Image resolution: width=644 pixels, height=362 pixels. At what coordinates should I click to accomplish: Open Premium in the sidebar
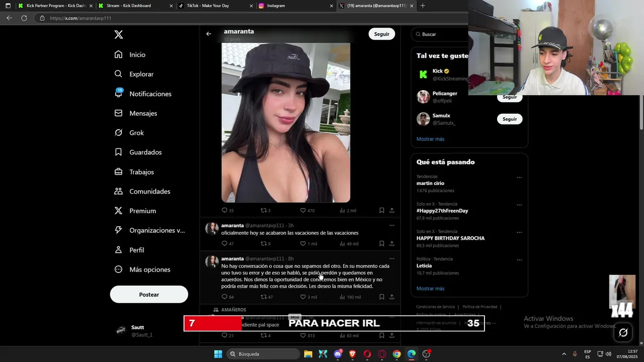135,211
